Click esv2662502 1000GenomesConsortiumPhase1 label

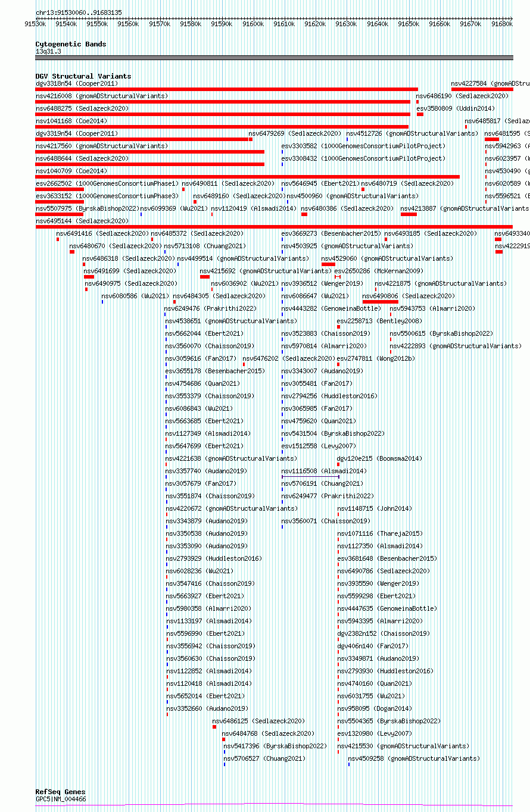click(x=107, y=183)
